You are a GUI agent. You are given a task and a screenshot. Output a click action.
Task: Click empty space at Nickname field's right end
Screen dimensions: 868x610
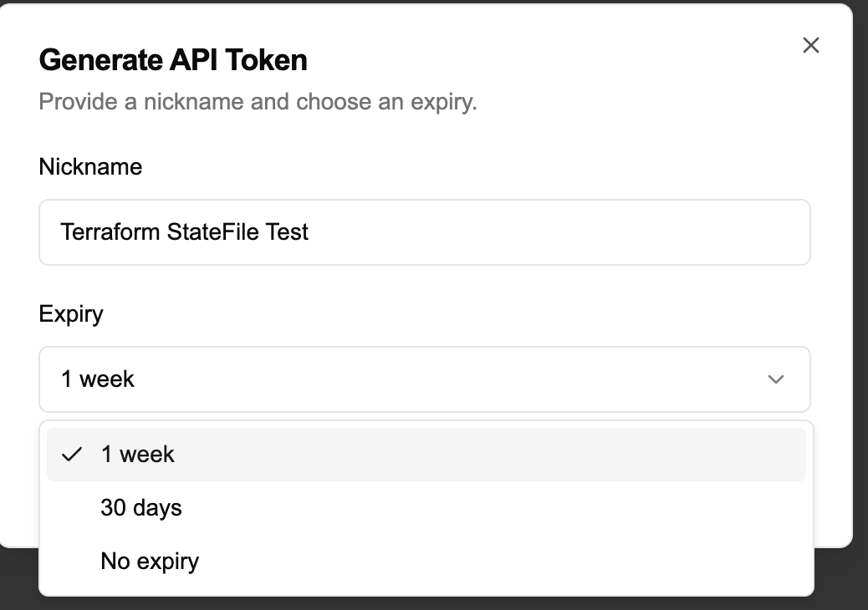753,232
